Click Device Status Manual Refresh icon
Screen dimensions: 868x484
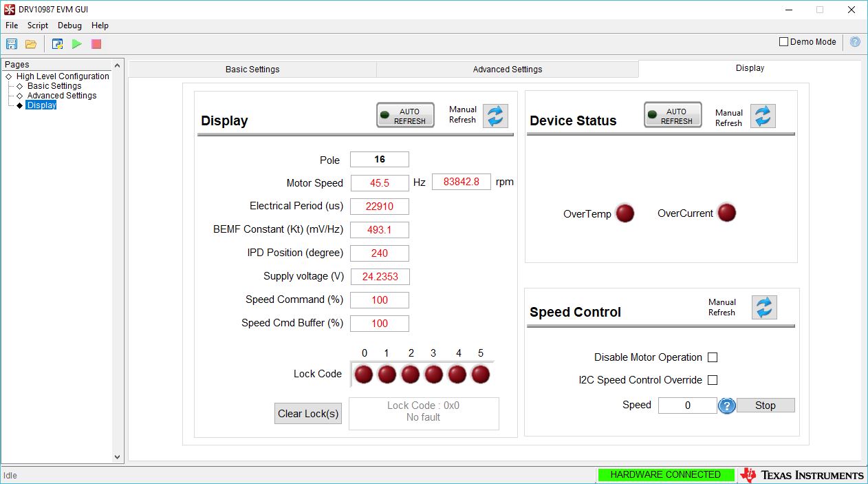pos(763,116)
